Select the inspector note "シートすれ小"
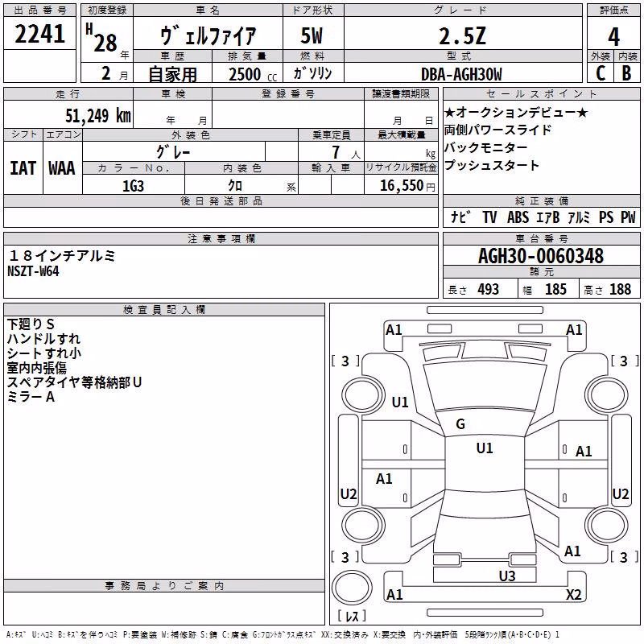Viewport: 644px width, 644px height. point(44,353)
